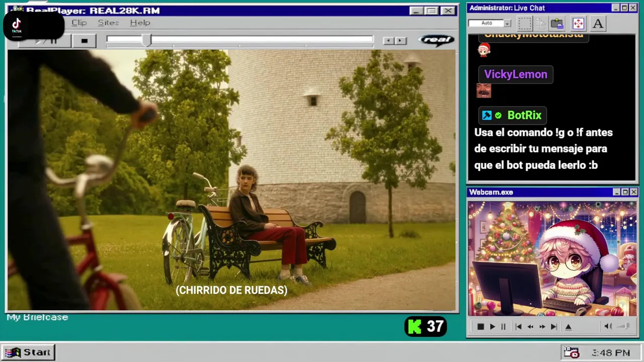The height and width of the screenshot is (362, 644).
Task: Click the font A icon in Live Chat
Action: pos(598,23)
